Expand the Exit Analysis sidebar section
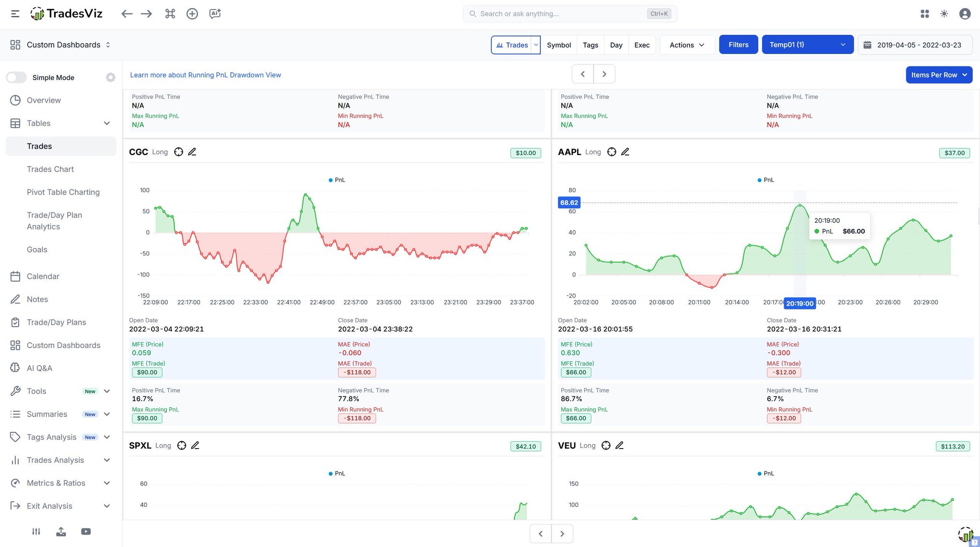980x547 pixels. point(107,506)
